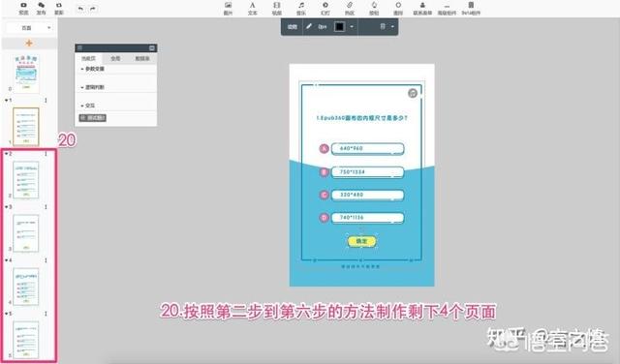Select page 2 thumbnail
620x364 pixels.
tap(26, 180)
